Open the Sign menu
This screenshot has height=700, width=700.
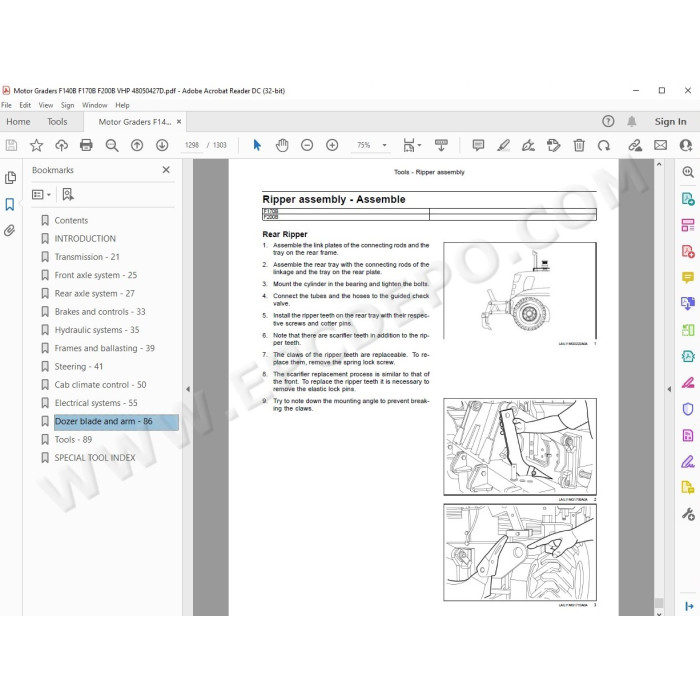[x=67, y=105]
